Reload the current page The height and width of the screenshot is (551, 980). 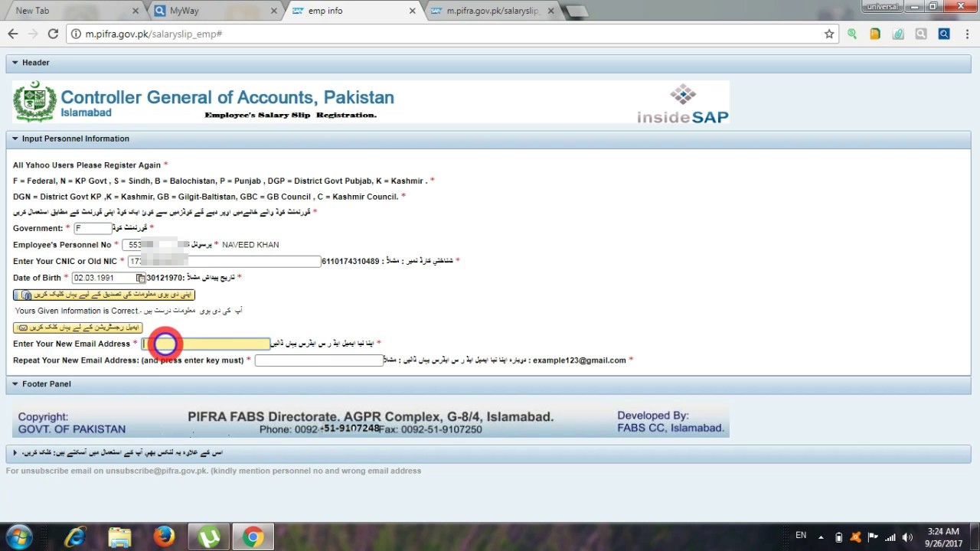pyautogui.click(x=53, y=34)
